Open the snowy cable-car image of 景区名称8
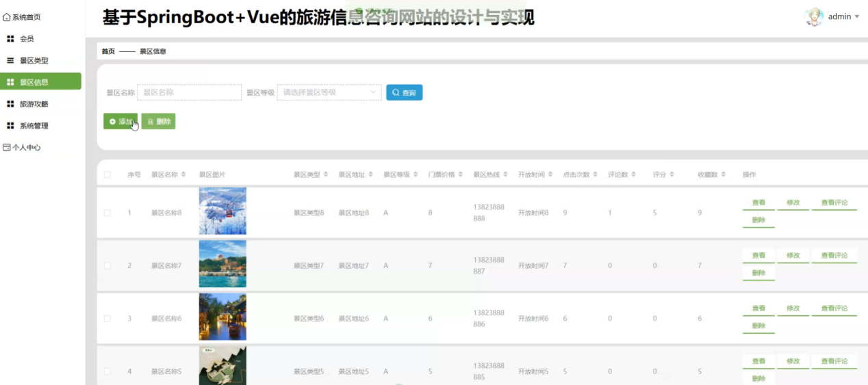 pos(222,211)
